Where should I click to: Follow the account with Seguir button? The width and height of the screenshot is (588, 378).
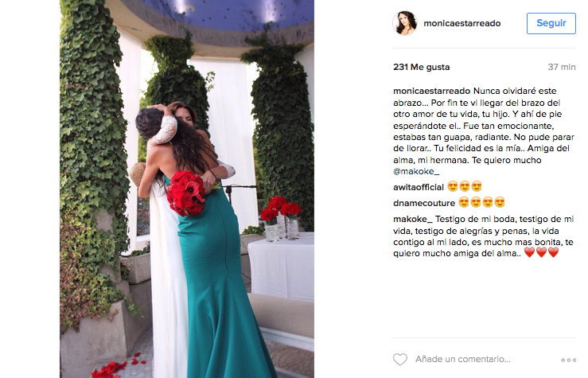(551, 23)
